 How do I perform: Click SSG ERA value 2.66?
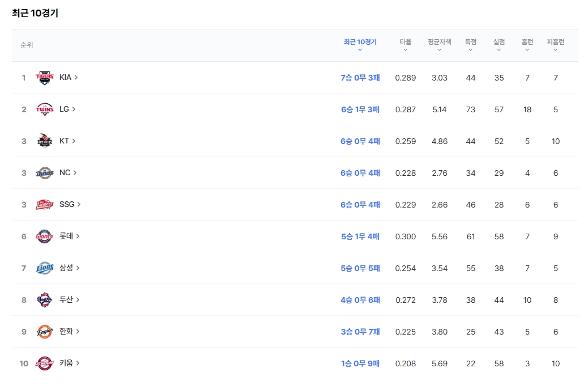(x=440, y=205)
